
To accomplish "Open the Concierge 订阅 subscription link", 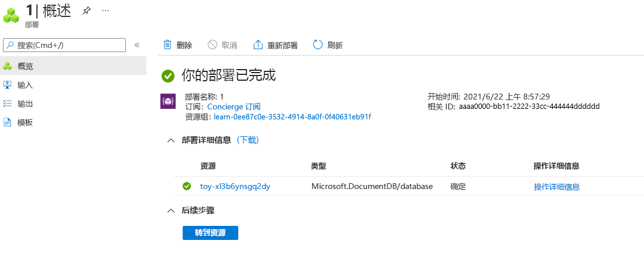I will pos(234,107).
